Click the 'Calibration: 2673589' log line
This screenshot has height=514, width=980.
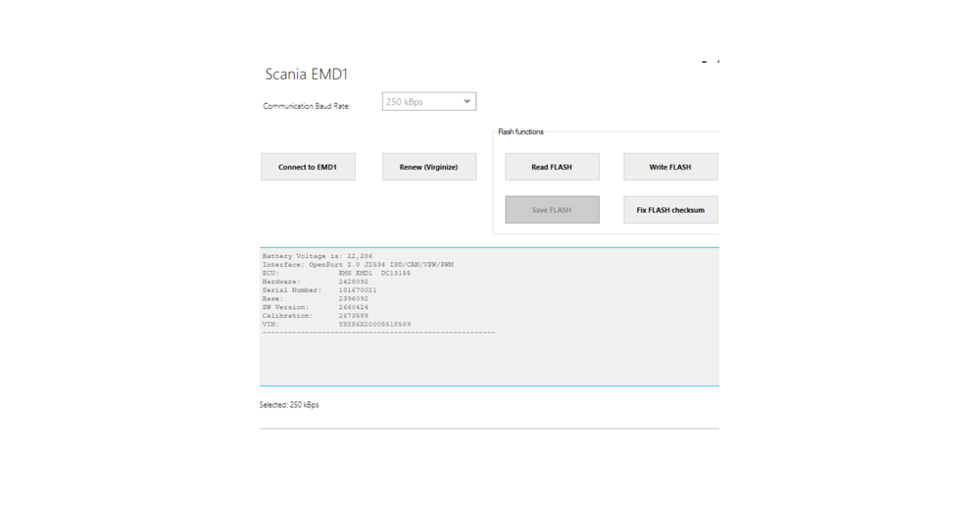pos(316,316)
